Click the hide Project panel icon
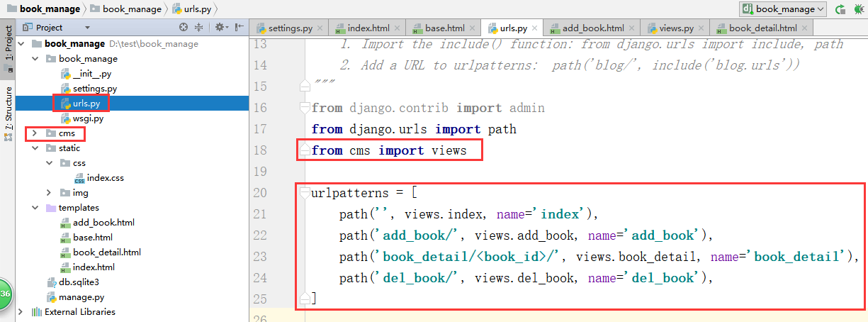868x322 pixels. [x=239, y=28]
